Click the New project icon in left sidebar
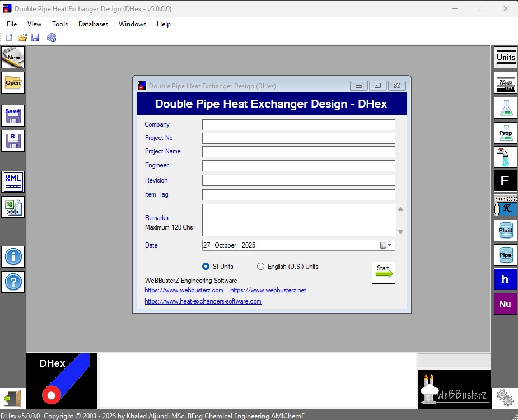 [13, 57]
